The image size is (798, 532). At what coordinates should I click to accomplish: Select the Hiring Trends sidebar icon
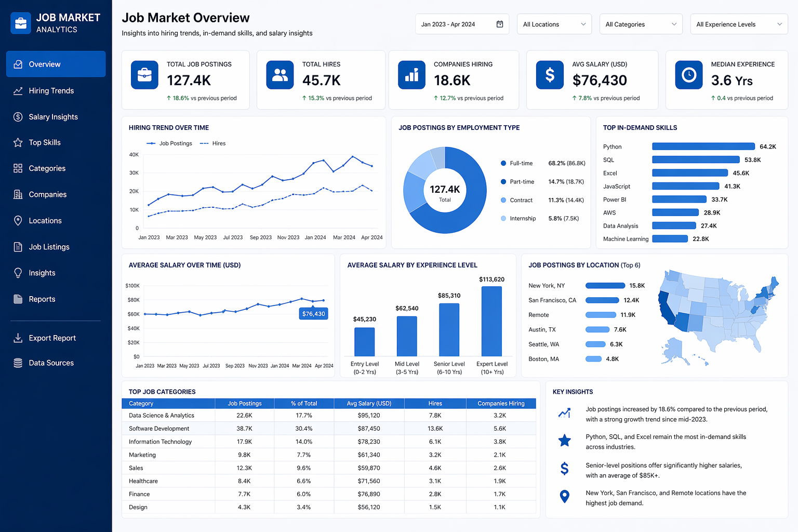18,90
